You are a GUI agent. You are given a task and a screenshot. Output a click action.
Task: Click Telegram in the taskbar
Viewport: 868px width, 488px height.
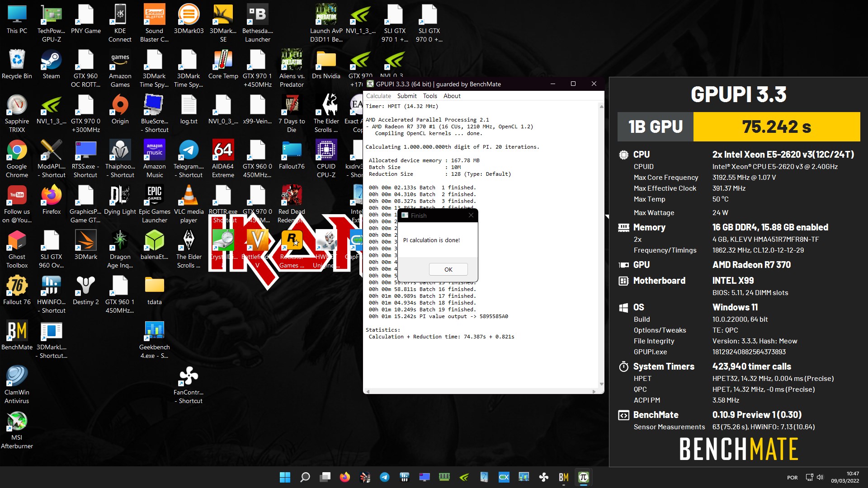[385, 477]
